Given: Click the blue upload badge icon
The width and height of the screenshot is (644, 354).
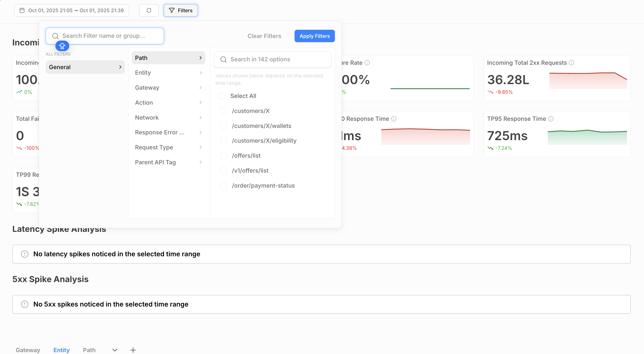Looking at the screenshot, I should 62,46.
